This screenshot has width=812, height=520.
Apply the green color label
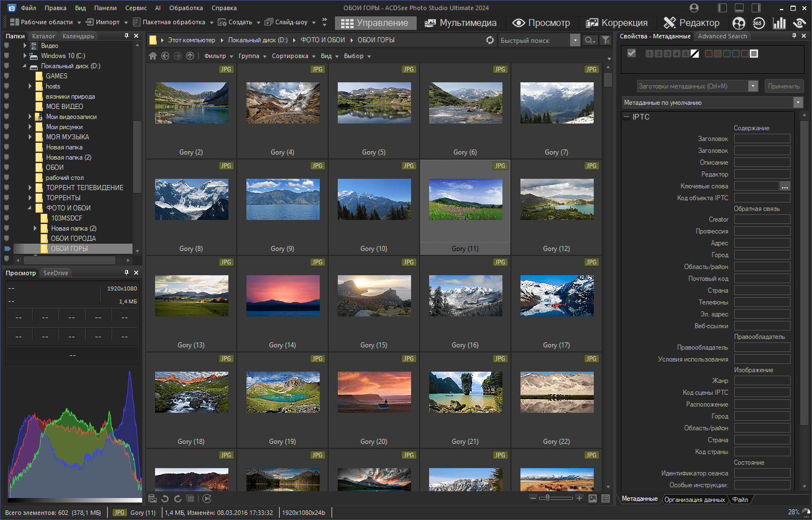pyautogui.click(x=727, y=54)
